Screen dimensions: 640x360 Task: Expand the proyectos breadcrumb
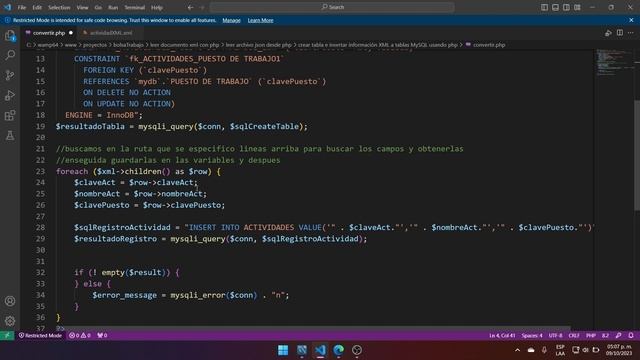(95, 45)
